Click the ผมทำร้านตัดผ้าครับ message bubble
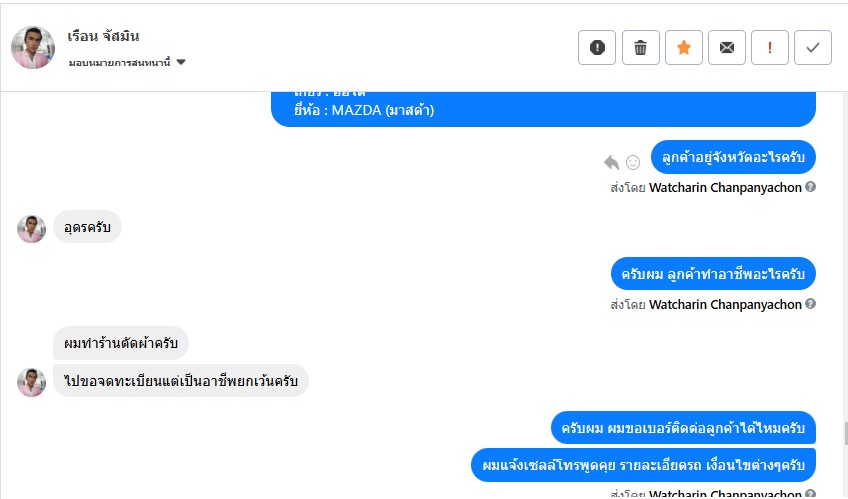Image resolution: width=848 pixels, height=499 pixels. (x=121, y=343)
